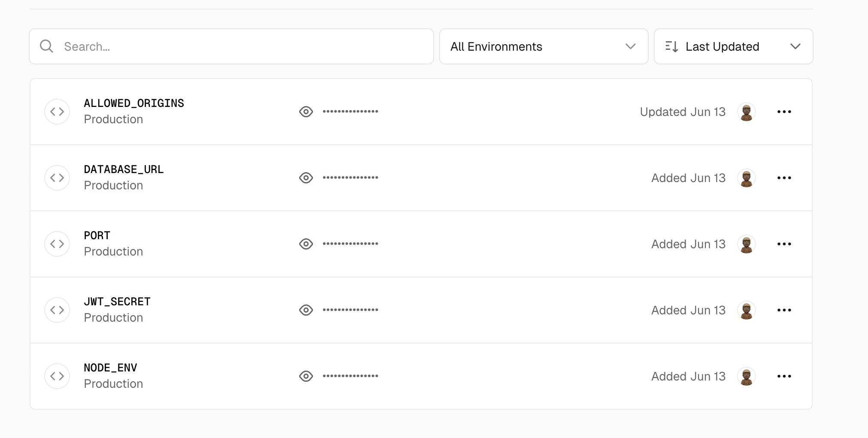Click the Updated Jun 13 timestamp
Screen dimensions: 868x438
(683, 112)
